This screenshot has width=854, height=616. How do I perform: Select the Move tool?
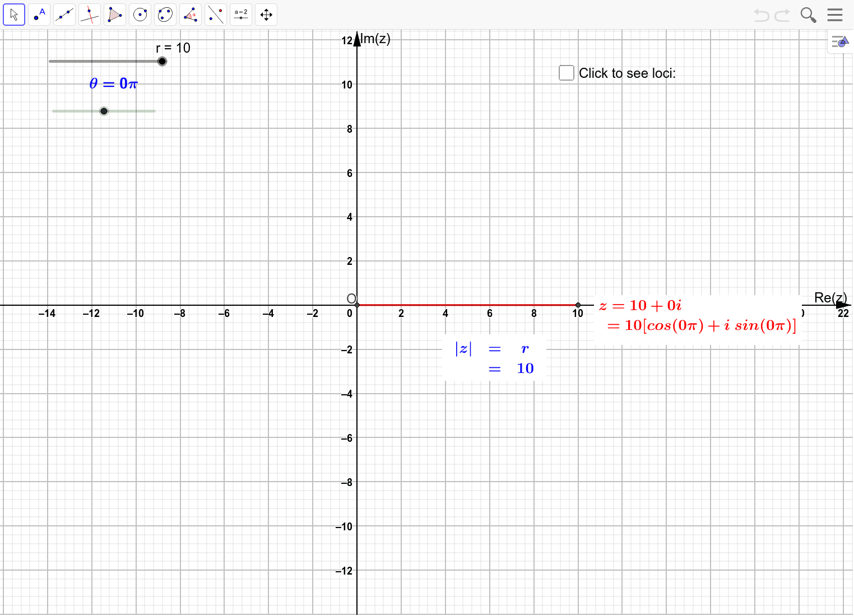pos(14,14)
